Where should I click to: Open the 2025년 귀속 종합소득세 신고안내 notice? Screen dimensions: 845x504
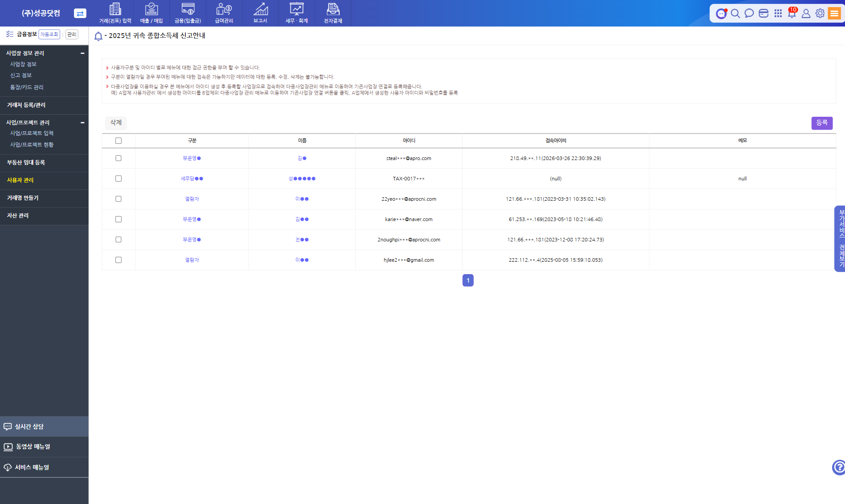157,35
